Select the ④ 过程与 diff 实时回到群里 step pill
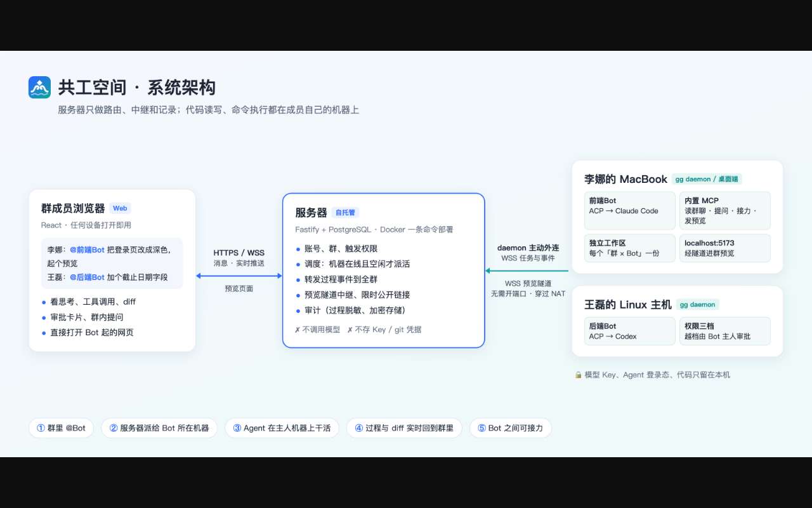Image resolution: width=812 pixels, height=508 pixels. point(404,428)
